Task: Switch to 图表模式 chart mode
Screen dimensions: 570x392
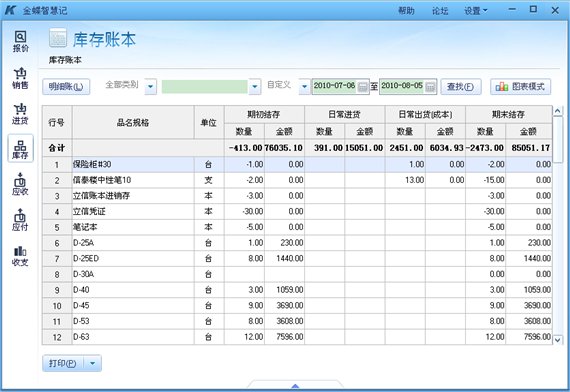Action: 520,87
